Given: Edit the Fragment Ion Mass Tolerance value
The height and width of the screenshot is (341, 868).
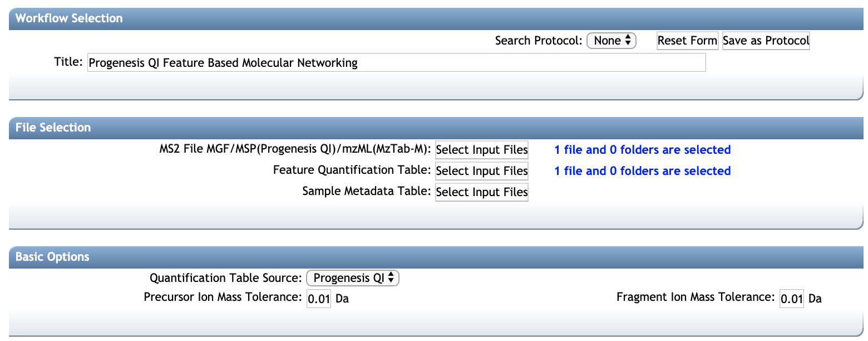Looking at the screenshot, I should point(792,299).
